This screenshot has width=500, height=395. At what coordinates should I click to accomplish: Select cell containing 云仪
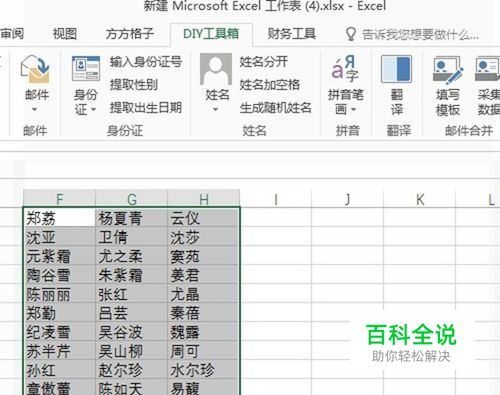pos(203,218)
